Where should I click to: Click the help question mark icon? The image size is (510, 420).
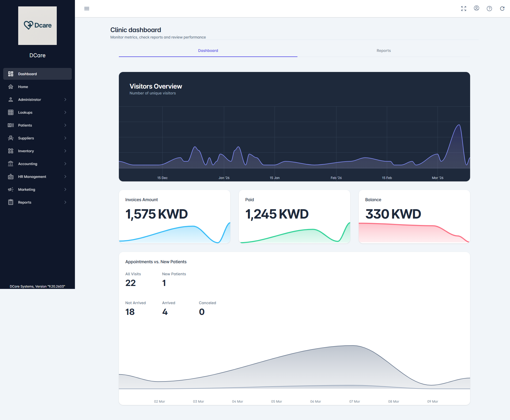pos(489,8)
